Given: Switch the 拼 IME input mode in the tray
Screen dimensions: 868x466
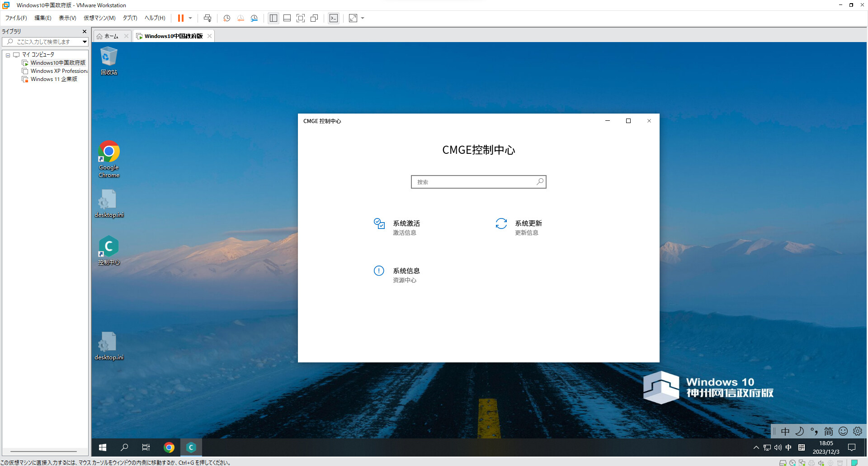Looking at the screenshot, I should (x=802, y=447).
